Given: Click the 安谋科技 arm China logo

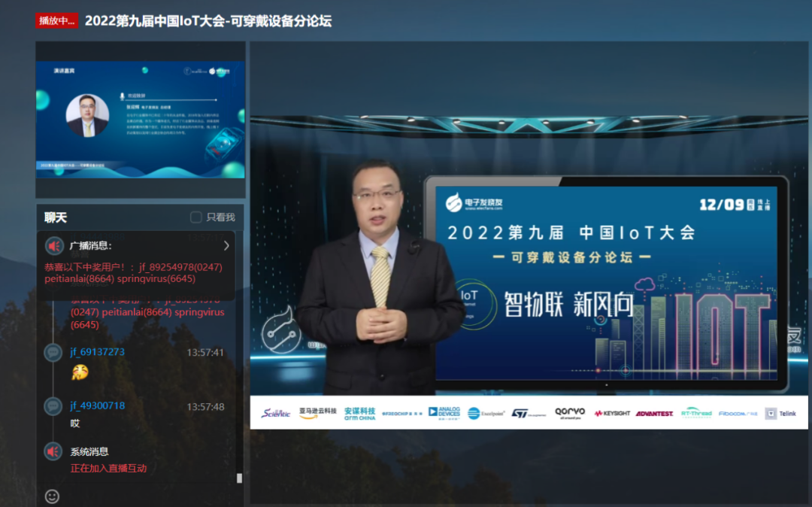Looking at the screenshot, I should tap(359, 413).
